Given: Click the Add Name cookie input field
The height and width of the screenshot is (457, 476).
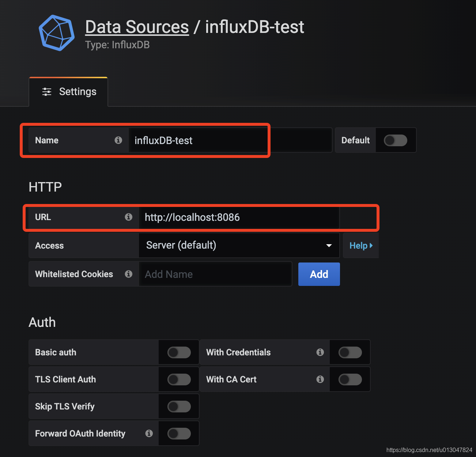Looking at the screenshot, I should (x=215, y=274).
